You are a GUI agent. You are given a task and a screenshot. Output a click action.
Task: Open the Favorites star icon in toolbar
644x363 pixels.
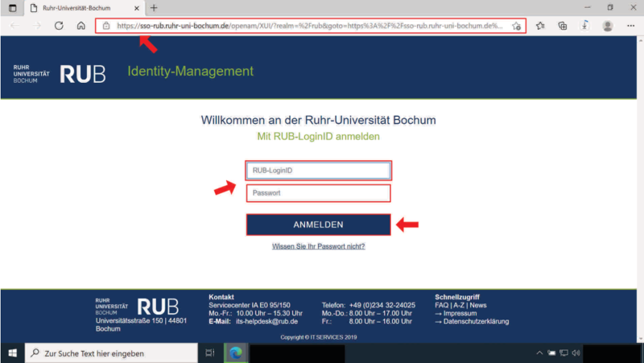click(540, 26)
